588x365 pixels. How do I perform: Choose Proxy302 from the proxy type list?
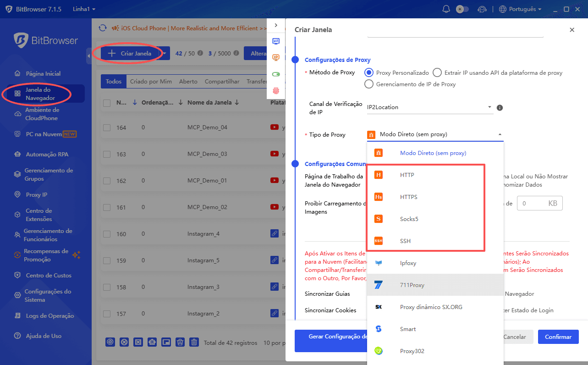coord(435,351)
